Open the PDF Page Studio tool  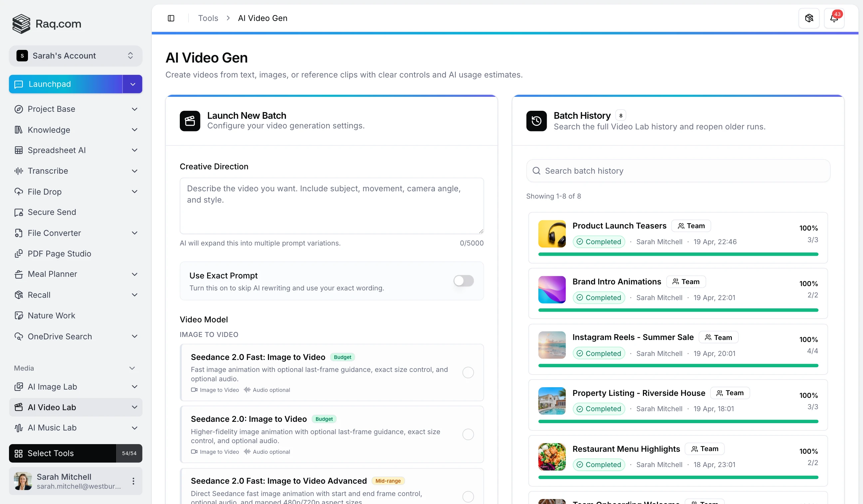pyautogui.click(x=59, y=253)
